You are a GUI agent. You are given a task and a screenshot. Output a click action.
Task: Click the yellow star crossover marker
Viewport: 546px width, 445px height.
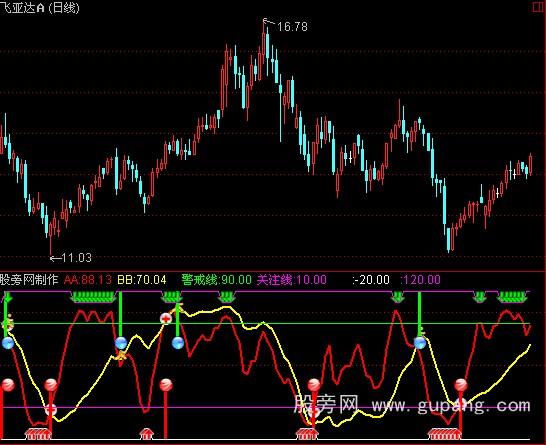(x=120, y=355)
